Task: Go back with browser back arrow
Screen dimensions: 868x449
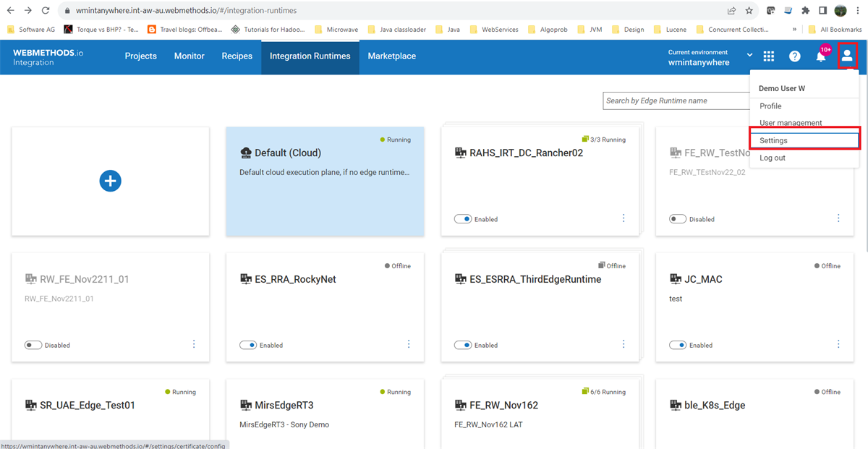Action: [x=11, y=11]
